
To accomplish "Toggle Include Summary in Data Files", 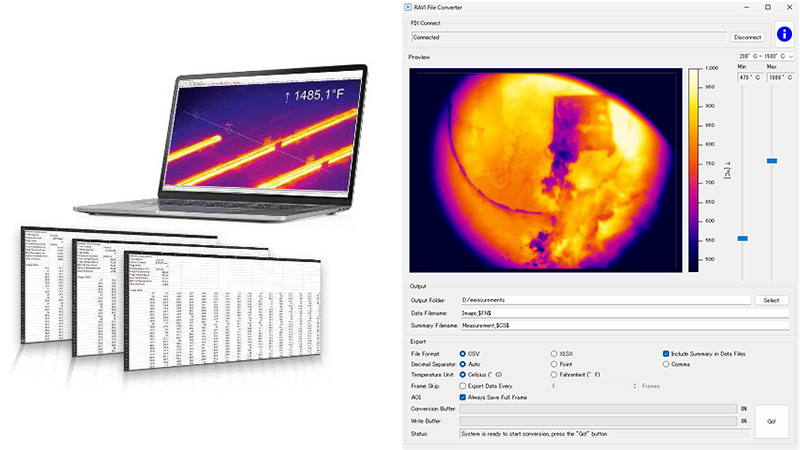I will point(666,353).
